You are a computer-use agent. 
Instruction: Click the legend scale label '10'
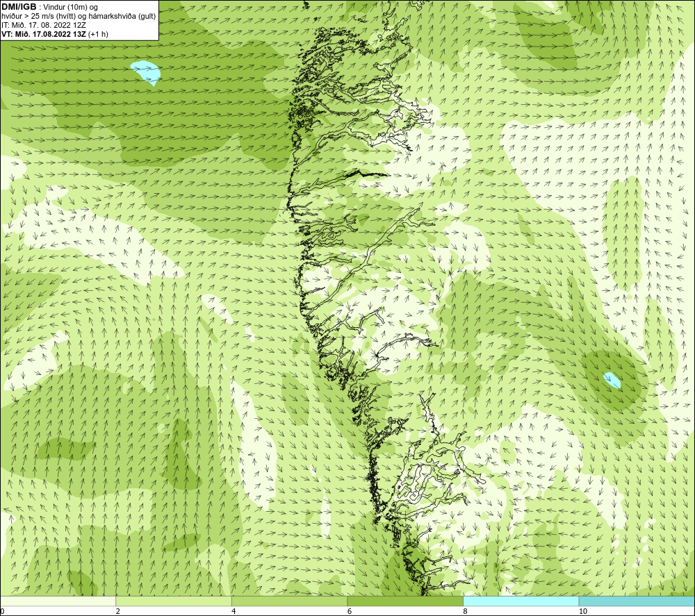pyautogui.click(x=583, y=612)
